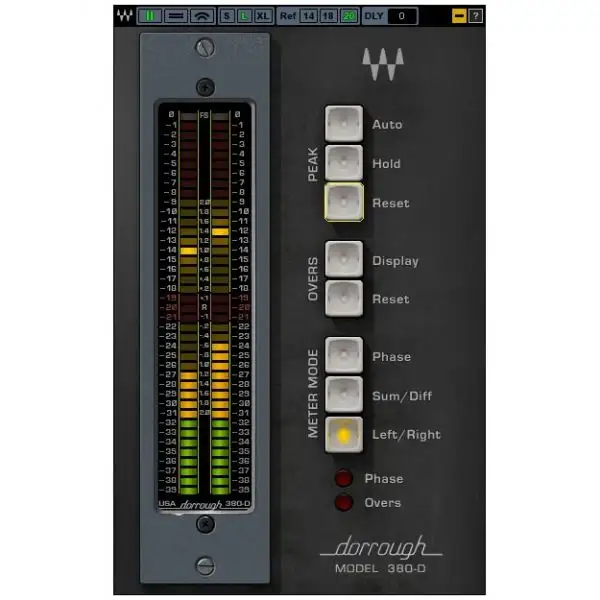
Task: Switch meter mode to Sum/Diff
Action: point(344,395)
